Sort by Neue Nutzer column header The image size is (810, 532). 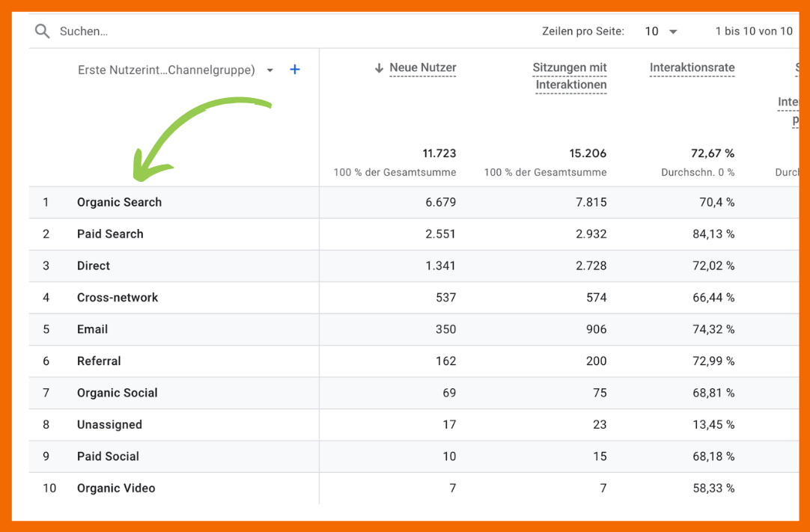[422, 68]
